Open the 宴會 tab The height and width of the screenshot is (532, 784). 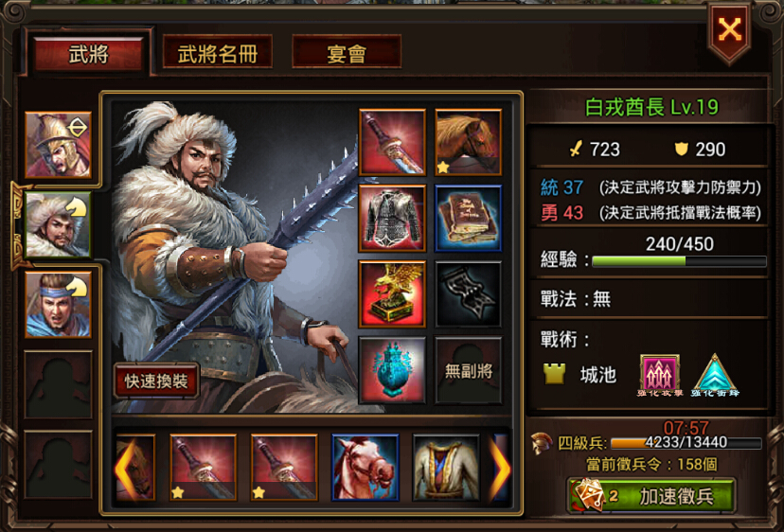point(347,52)
